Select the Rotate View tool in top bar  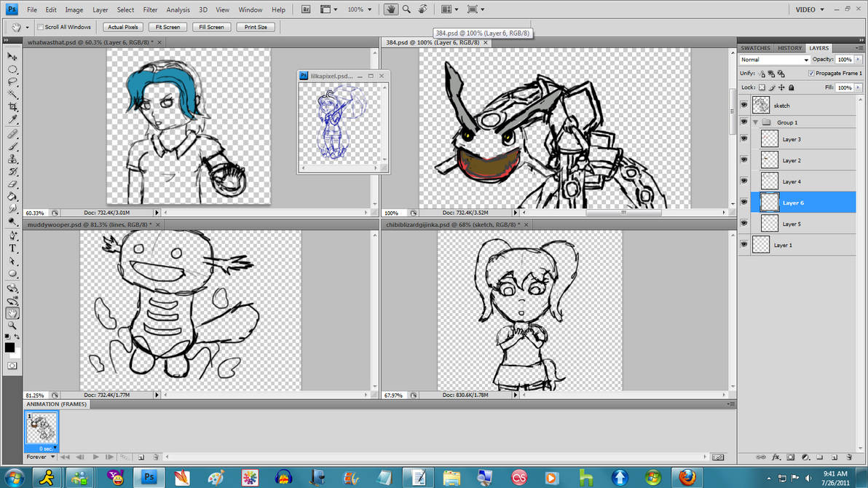coord(423,9)
